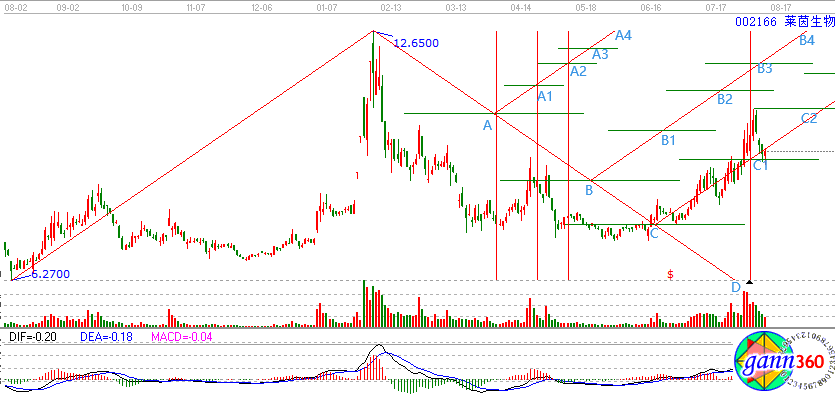Click point label B on the chart
The image size is (835, 394).
coord(589,190)
